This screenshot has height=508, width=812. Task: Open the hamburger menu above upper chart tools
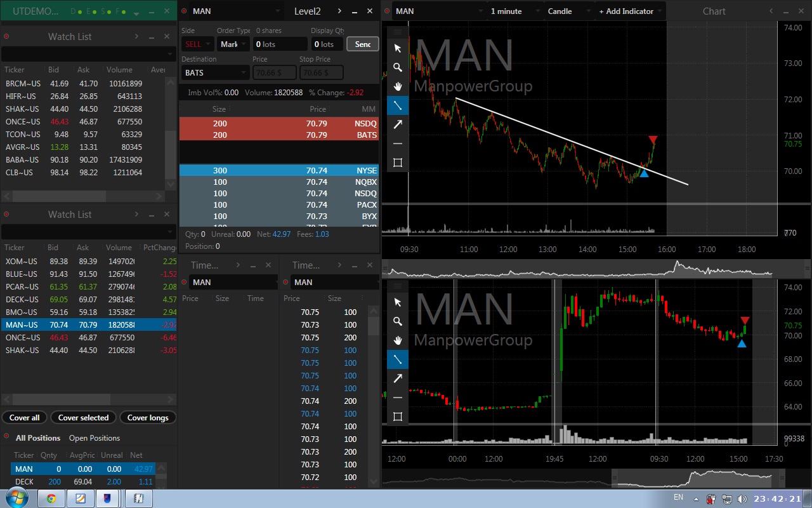click(x=398, y=31)
